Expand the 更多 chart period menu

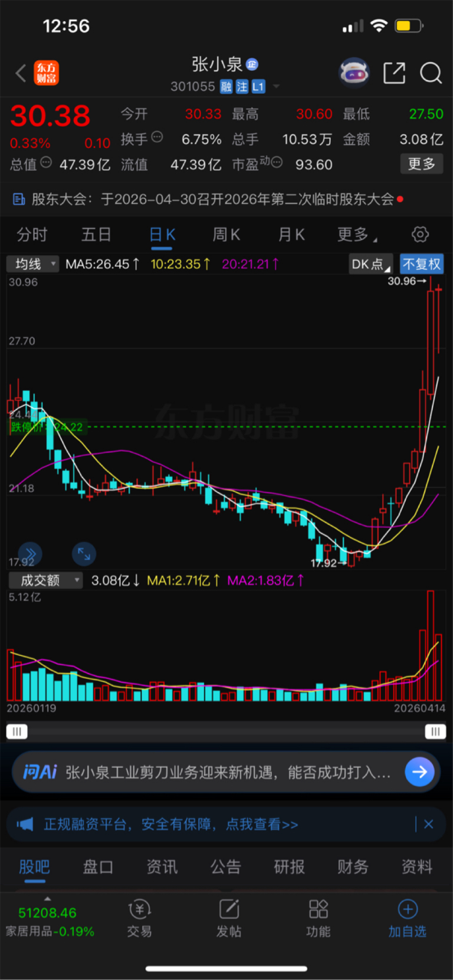click(x=357, y=235)
